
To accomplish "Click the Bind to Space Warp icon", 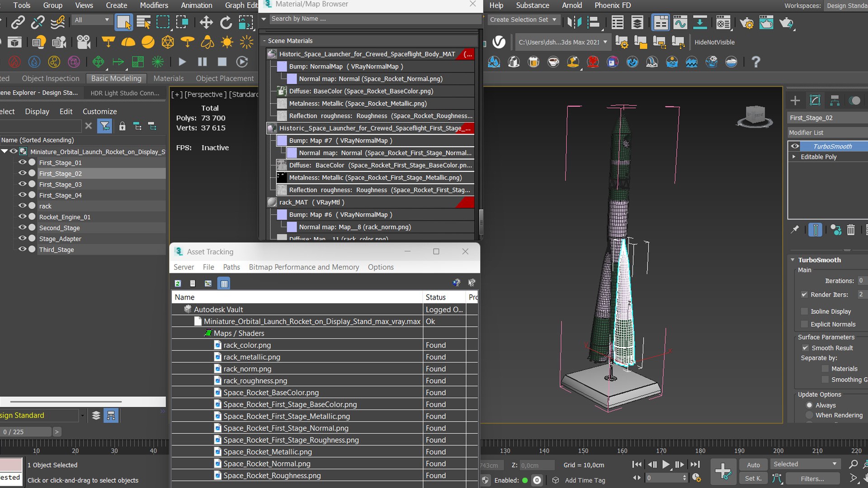I will pyautogui.click(x=57, y=22).
